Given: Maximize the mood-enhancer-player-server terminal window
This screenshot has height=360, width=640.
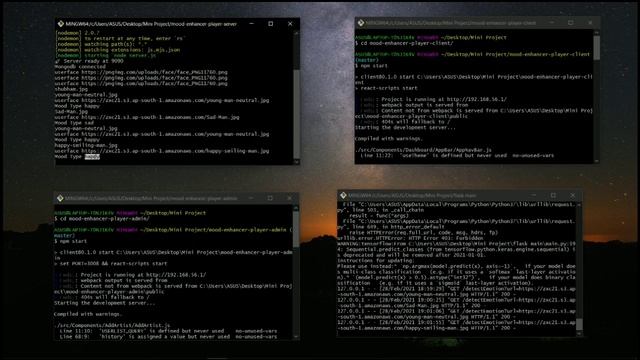Looking at the screenshot, I should point(271,24).
